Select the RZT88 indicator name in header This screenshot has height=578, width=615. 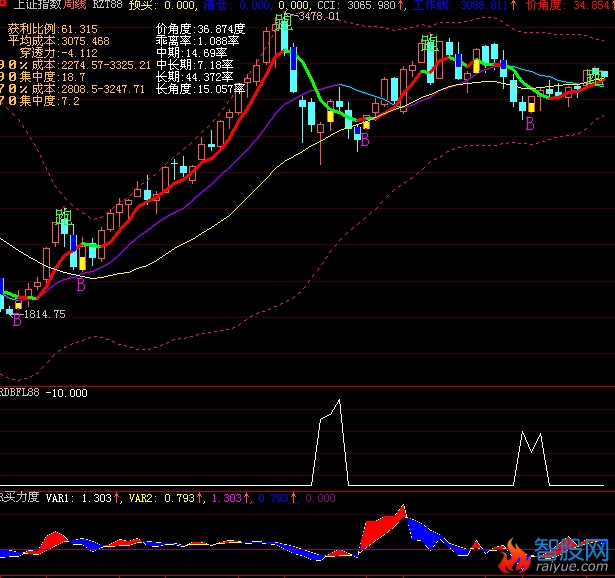tap(107, 5)
